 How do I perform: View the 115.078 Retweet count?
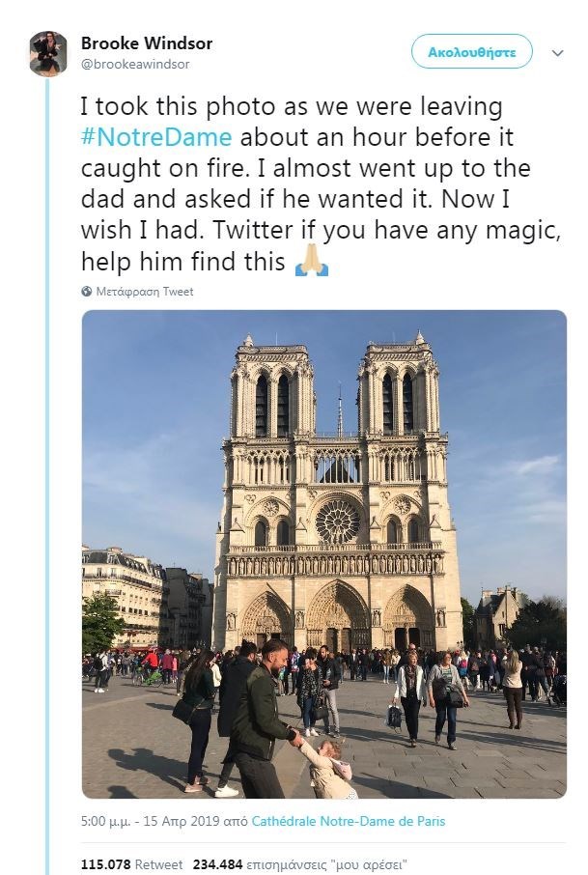(x=105, y=864)
